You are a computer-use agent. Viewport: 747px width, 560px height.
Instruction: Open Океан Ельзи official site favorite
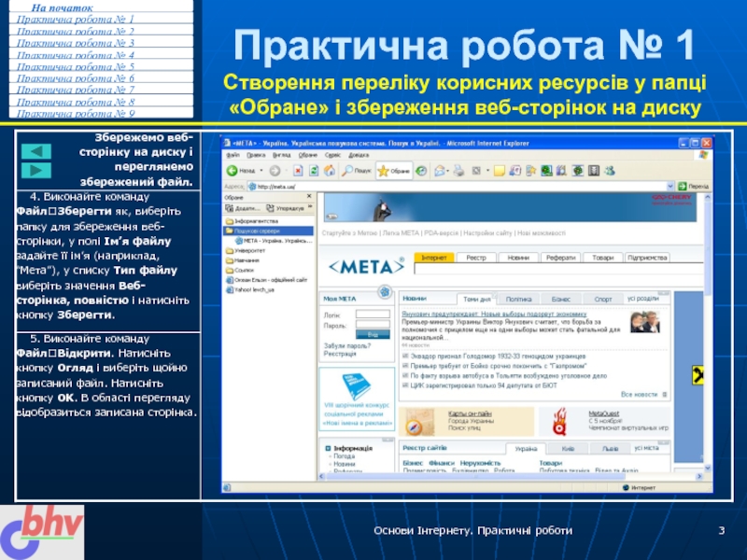click(x=267, y=280)
